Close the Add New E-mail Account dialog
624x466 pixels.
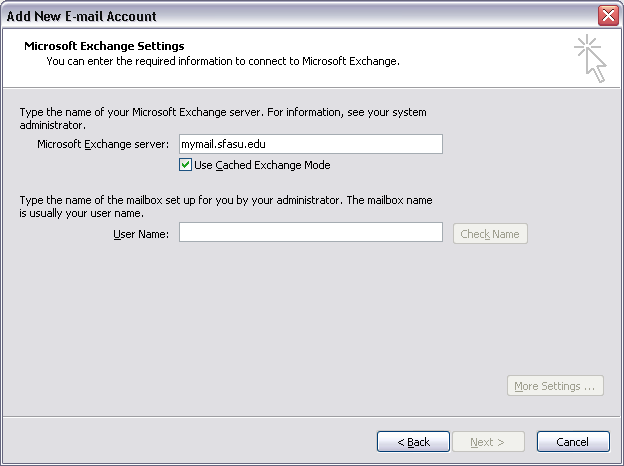[608, 16]
